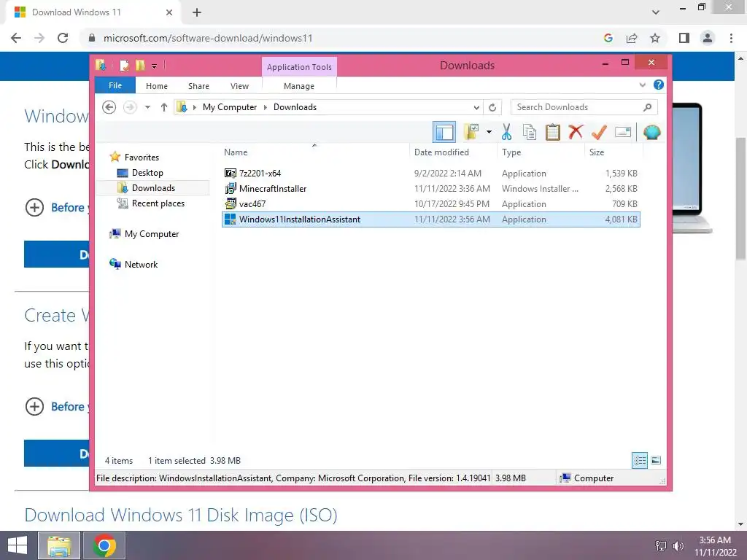Paste using the clipboard toolbar icon
The height and width of the screenshot is (560, 747).
(x=553, y=132)
